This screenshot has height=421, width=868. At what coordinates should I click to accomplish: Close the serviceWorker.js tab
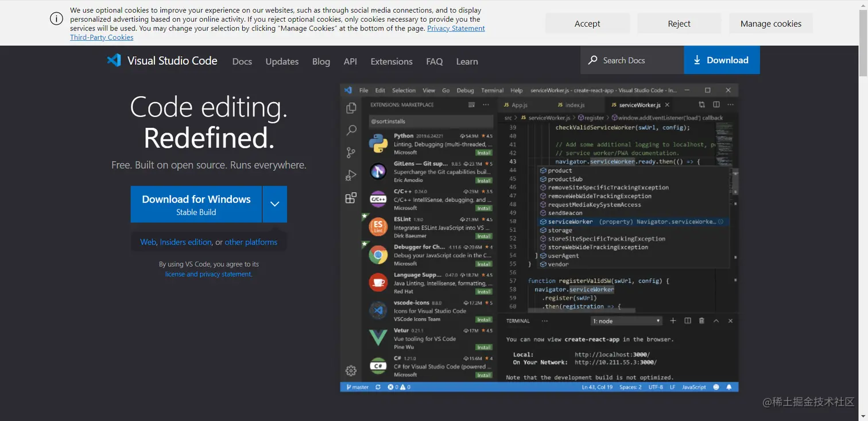(667, 105)
